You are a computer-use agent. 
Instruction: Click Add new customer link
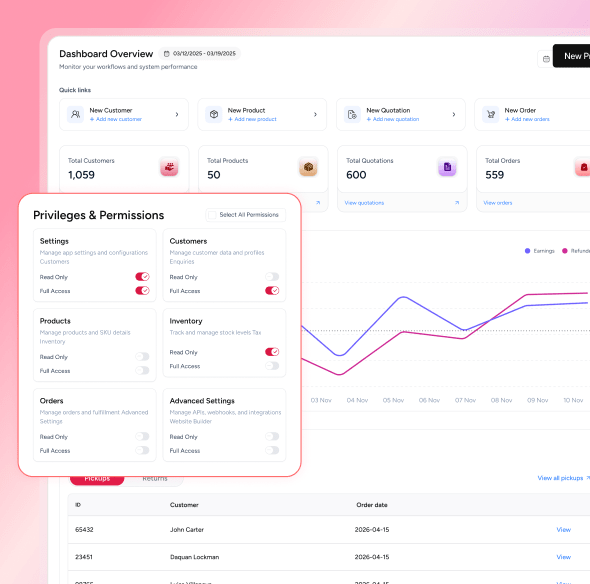click(116, 119)
